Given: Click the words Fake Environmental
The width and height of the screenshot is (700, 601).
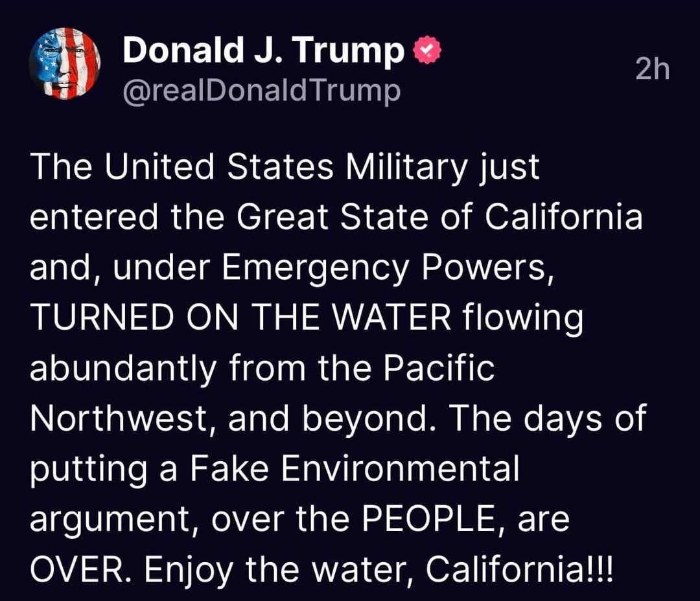Looking at the screenshot, I should pyautogui.click(x=355, y=469).
